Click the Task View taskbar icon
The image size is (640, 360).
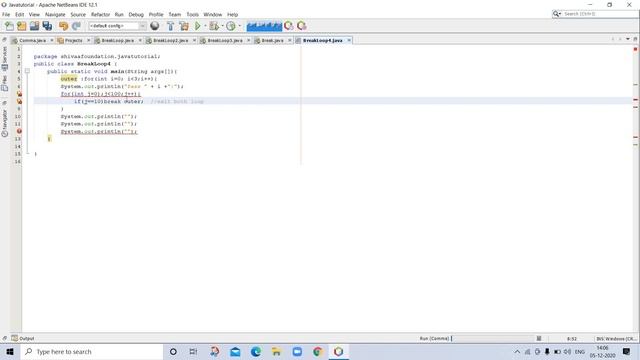pos(193,351)
